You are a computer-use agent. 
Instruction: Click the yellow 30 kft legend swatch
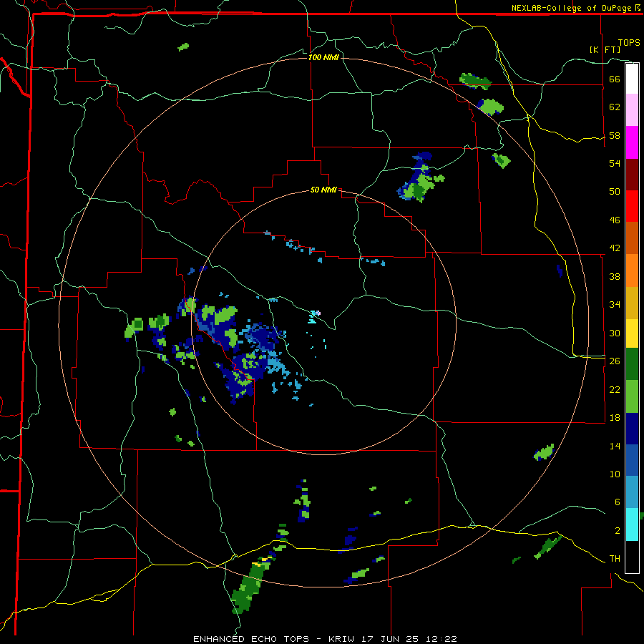tap(632, 333)
